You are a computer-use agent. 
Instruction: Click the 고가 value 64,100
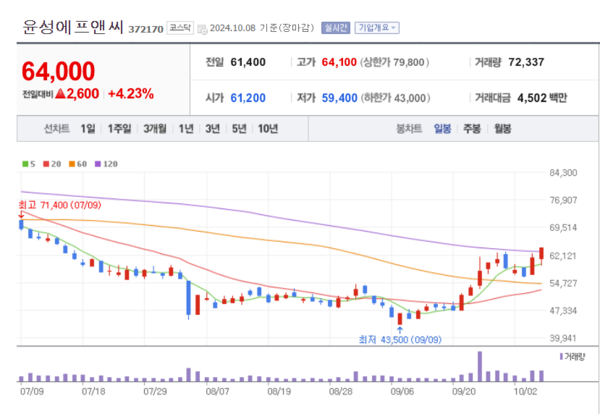[x=339, y=62]
